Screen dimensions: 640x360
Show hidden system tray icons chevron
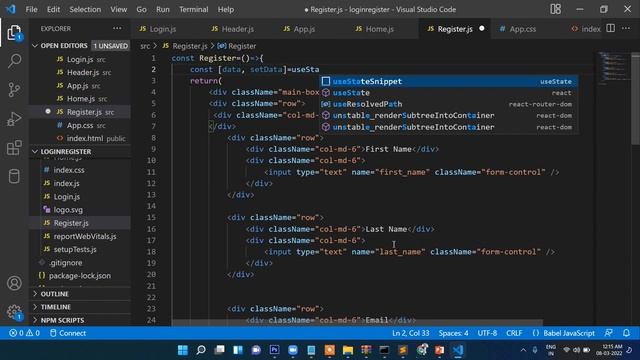coord(523,350)
